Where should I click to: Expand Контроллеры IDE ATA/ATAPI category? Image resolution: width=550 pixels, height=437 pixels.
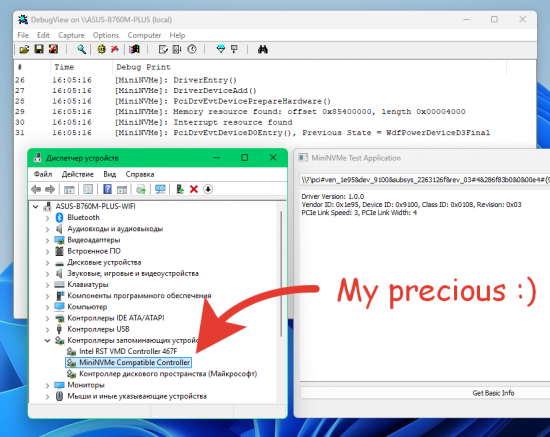(47, 318)
